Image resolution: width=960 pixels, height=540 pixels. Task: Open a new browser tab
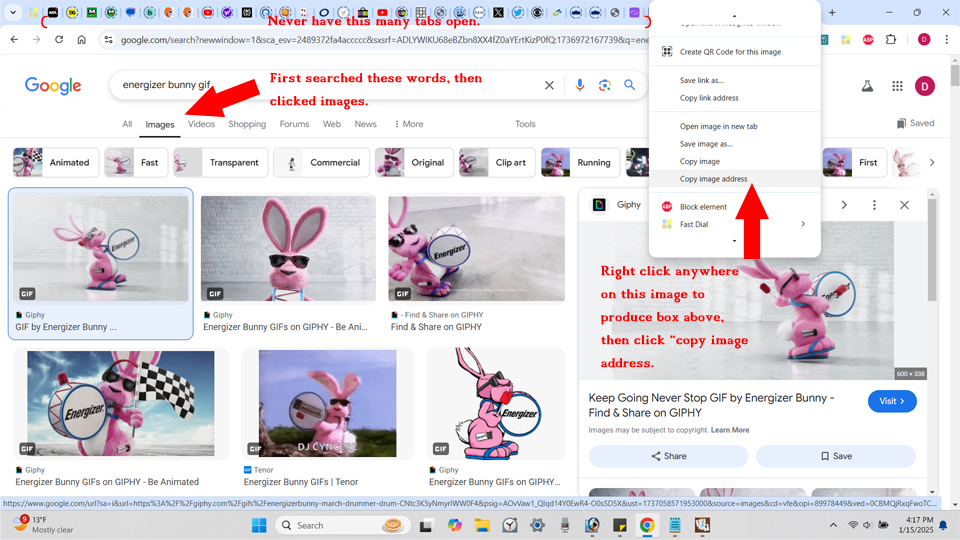[832, 12]
